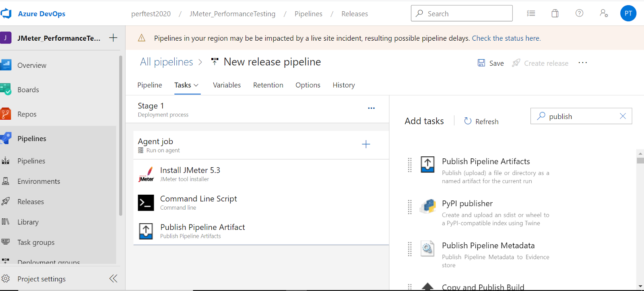Screen dimensions: 644x291
Task: Click the work items list icon in header
Action: (531, 13)
